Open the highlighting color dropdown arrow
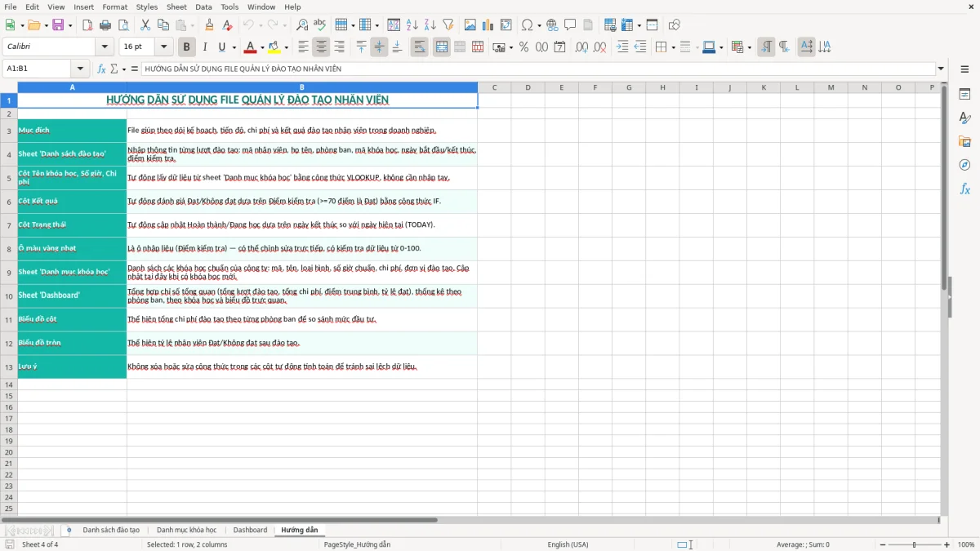 (286, 47)
